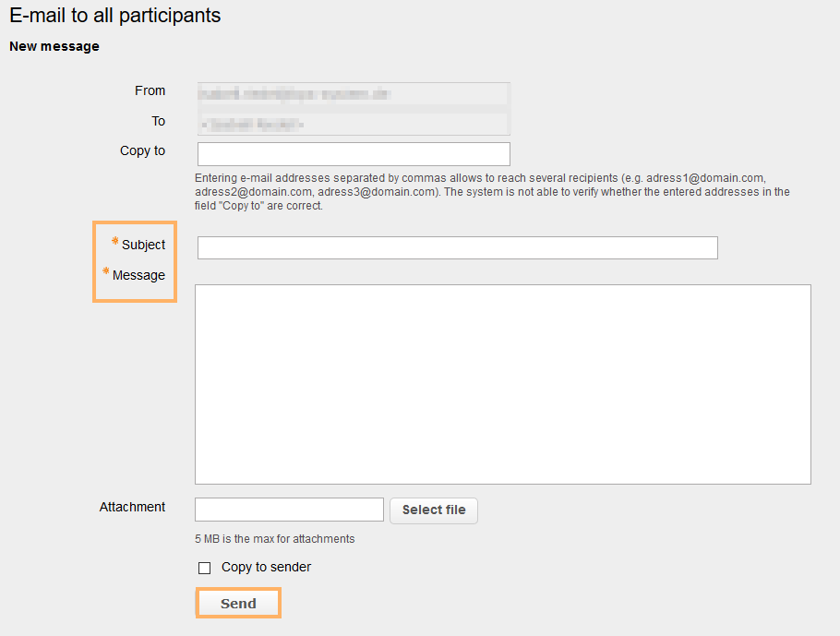Click the Attachment field label
Viewport: 840px width, 636px height.
132,507
